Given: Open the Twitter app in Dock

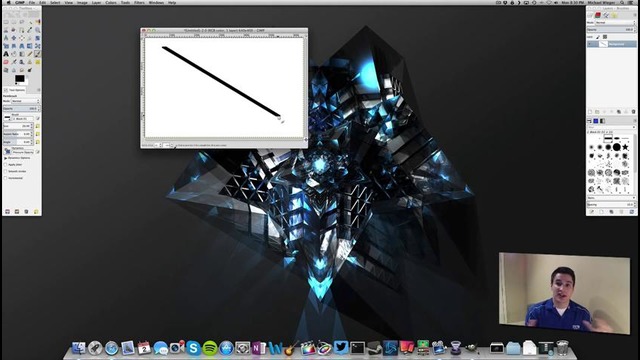Looking at the screenshot, I should [x=340, y=348].
